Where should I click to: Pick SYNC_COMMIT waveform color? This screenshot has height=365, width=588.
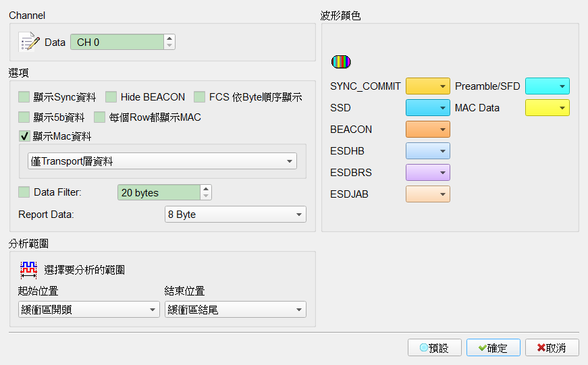pos(428,86)
